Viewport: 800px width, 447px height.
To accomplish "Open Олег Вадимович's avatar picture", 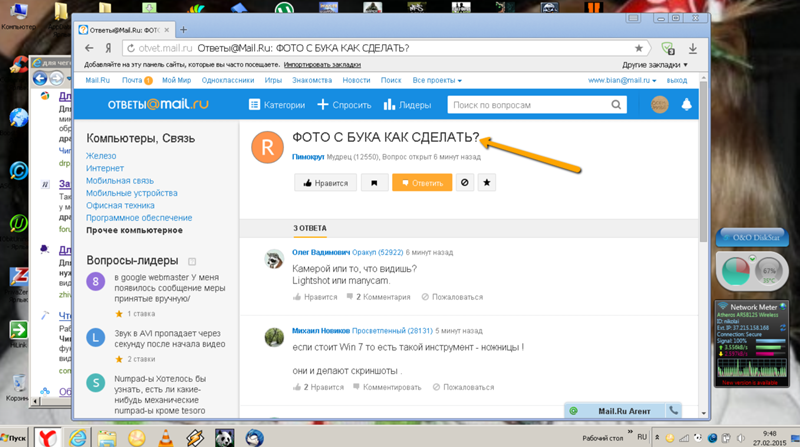I will [274, 259].
